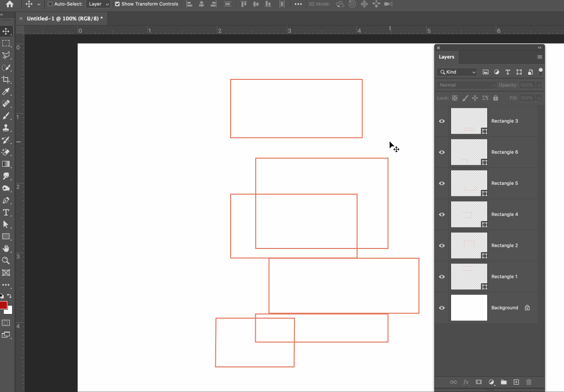Click the Change Screen Mode icon
Viewport: 564px width, 392px height.
click(6, 334)
